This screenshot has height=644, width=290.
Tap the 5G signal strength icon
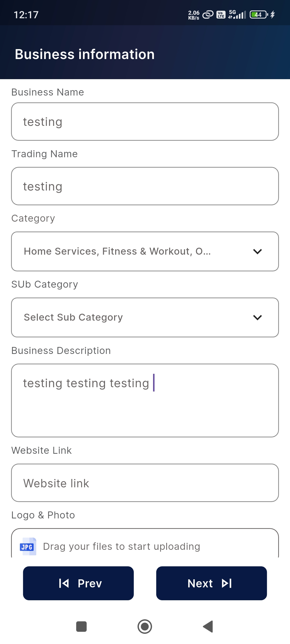(237, 14)
